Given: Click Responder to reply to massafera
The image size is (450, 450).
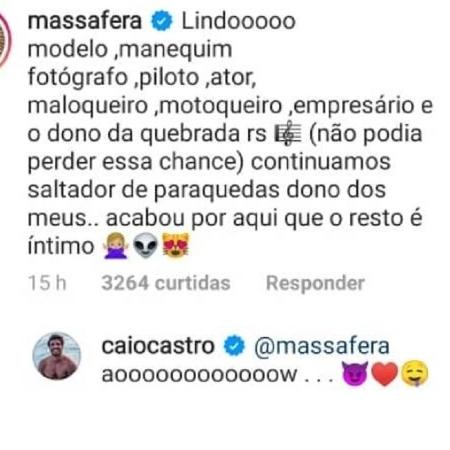Looking at the screenshot, I should coord(315,283).
